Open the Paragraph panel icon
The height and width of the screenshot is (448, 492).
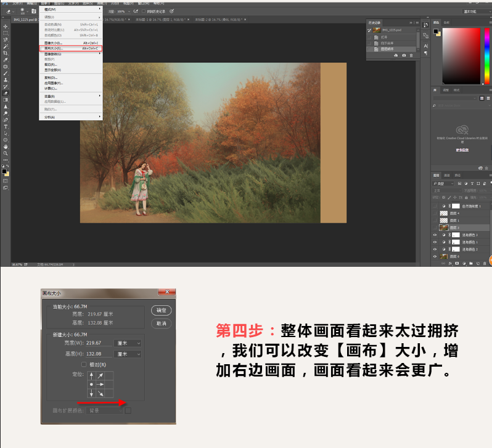coord(426,53)
